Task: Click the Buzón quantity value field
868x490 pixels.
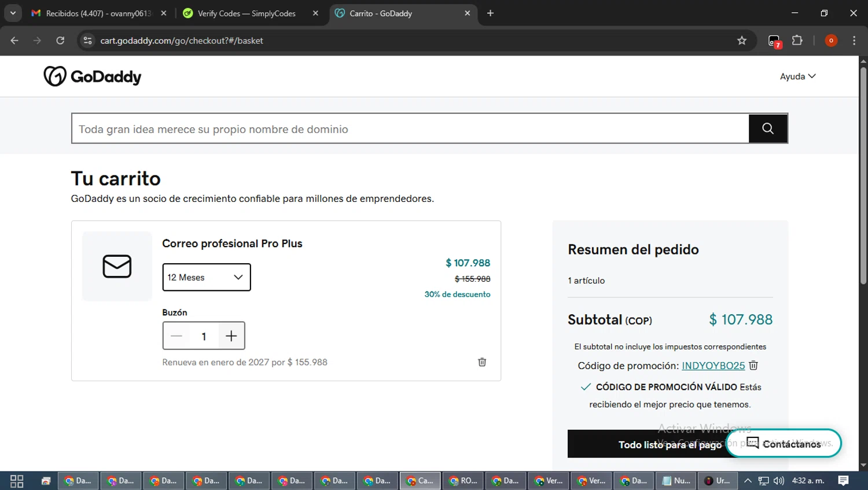Action: tap(204, 336)
